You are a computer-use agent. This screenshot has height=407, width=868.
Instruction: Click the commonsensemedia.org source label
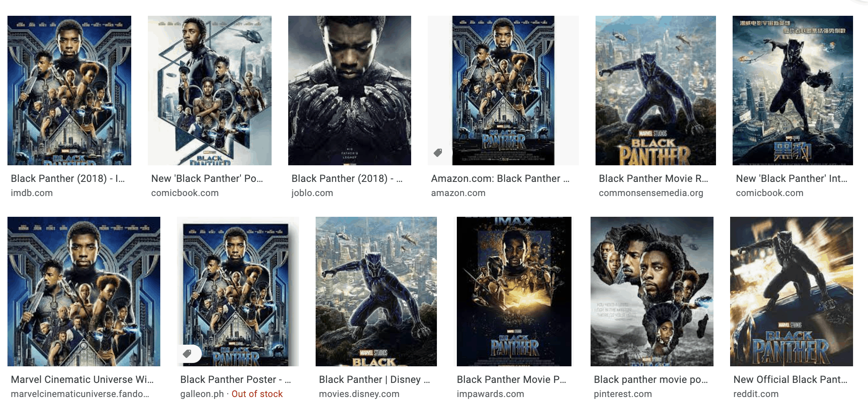pyautogui.click(x=651, y=193)
